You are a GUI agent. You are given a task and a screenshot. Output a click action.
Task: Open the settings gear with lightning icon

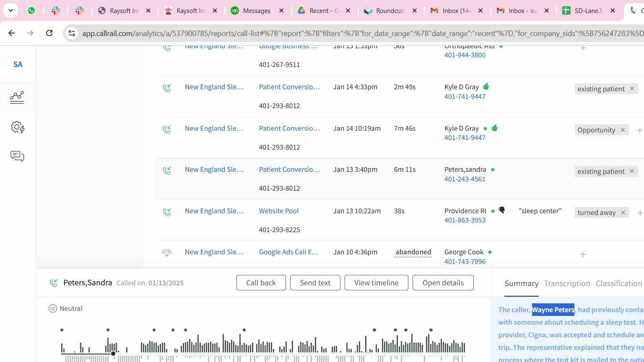pos(17,127)
